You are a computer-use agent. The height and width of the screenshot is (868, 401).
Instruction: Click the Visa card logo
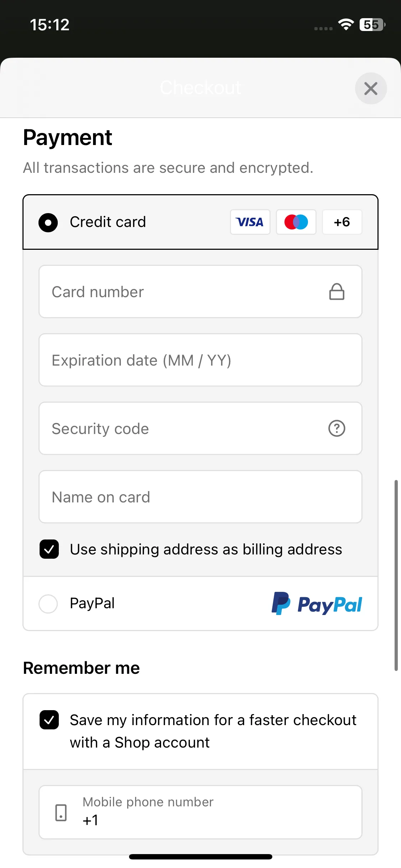[250, 222]
